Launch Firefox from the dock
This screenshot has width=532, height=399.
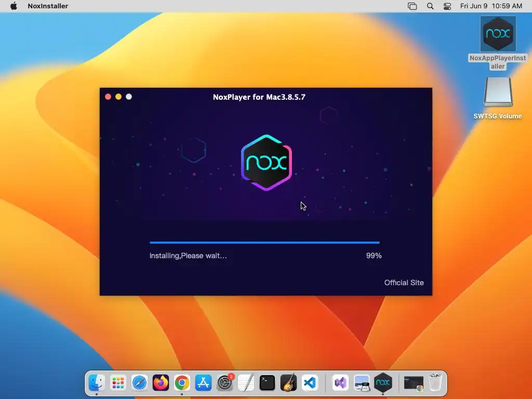[x=161, y=383]
